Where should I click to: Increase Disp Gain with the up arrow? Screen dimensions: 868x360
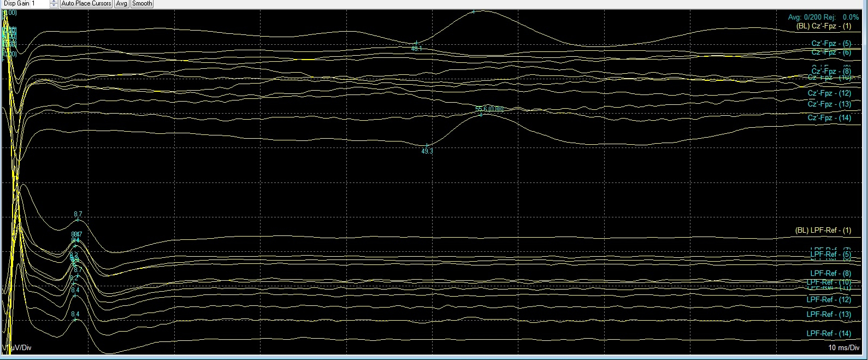click(x=54, y=2)
